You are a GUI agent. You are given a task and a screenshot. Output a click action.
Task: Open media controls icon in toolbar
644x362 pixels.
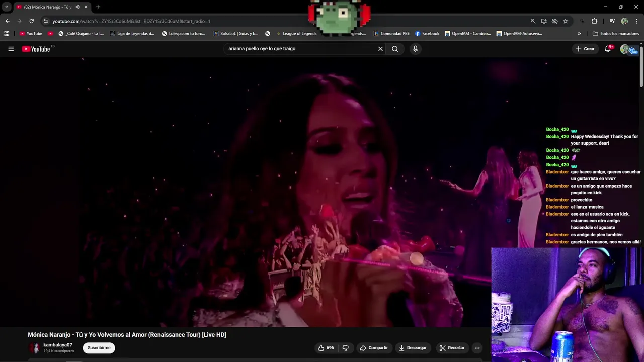[x=612, y=21]
